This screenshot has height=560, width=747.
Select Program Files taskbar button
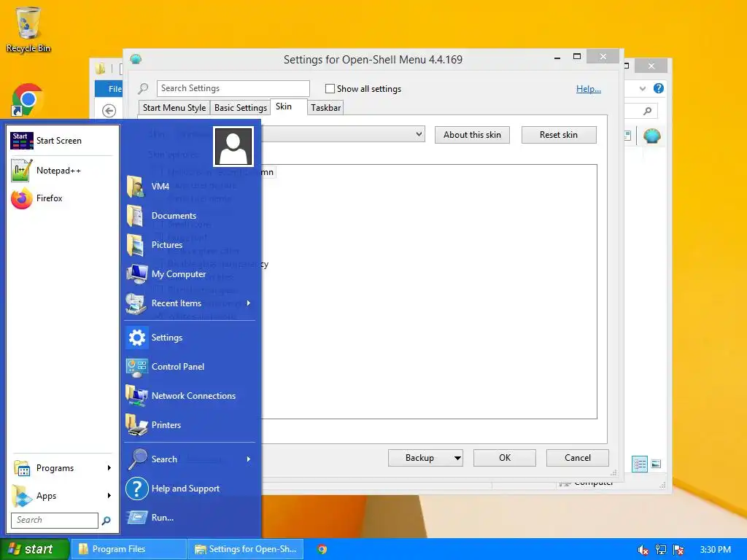point(128,549)
